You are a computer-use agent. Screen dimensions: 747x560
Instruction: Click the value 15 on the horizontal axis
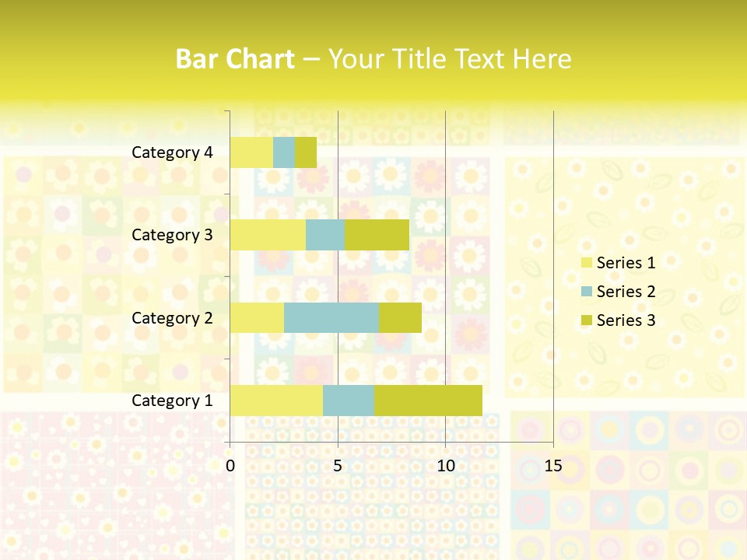coord(553,466)
